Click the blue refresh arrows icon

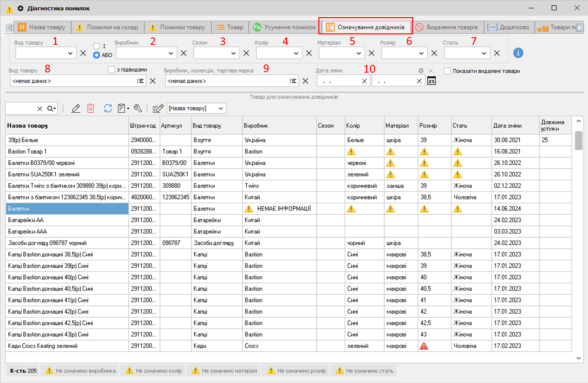pyautogui.click(x=108, y=108)
